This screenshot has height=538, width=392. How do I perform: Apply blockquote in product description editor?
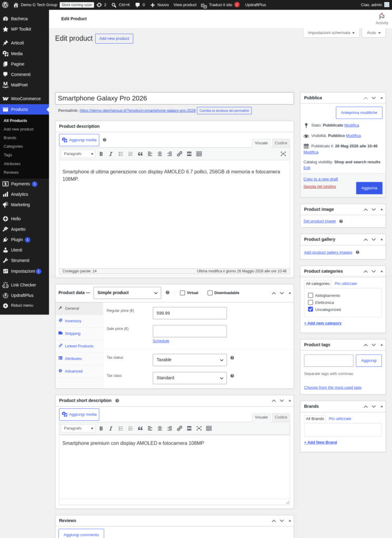coord(140,154)
